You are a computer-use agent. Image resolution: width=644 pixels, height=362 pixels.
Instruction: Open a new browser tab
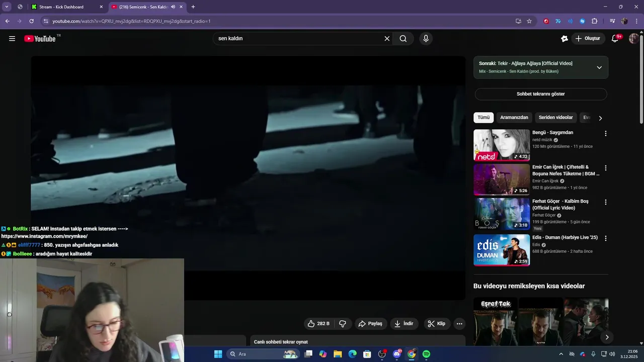pyautogui.click(x=193, y=7)
